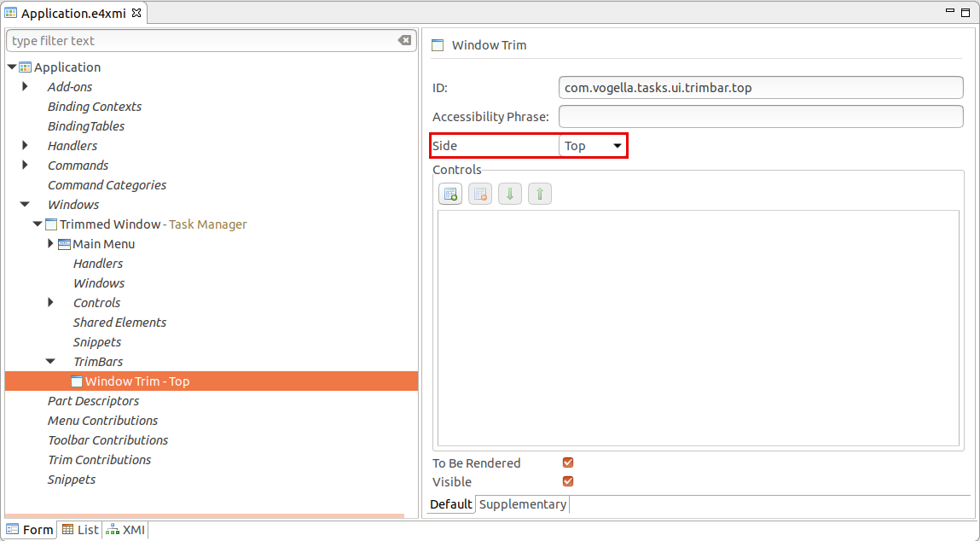Image resolution: width=980 pixels, height=541 pixels.
Task: Minimize the editor area
Action: click(x=950, y=11)
